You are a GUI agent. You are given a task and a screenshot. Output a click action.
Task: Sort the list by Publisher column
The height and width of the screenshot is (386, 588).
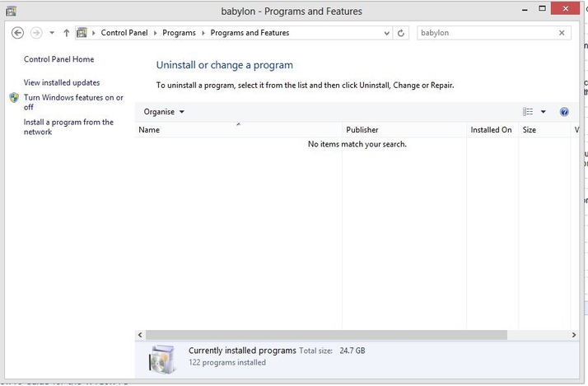tap(404, 130)
